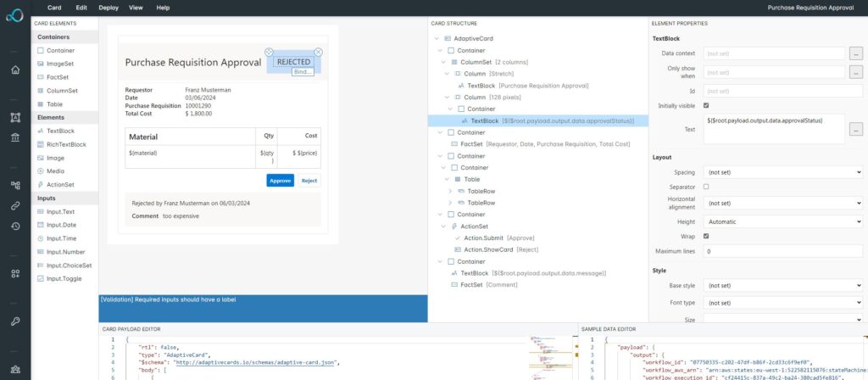Open the workflow hierarchy icon in sidebar
This screenshot has width=868, height=380.
pos(15,186)
